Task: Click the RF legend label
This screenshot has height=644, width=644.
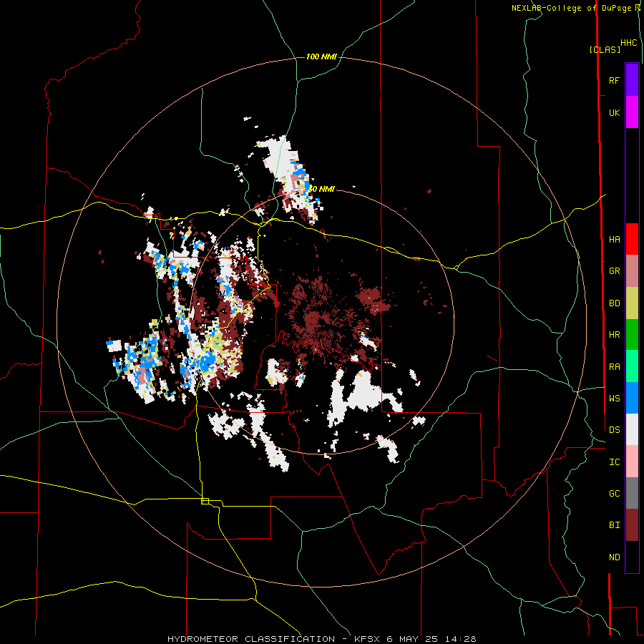Action: point(614,80)
